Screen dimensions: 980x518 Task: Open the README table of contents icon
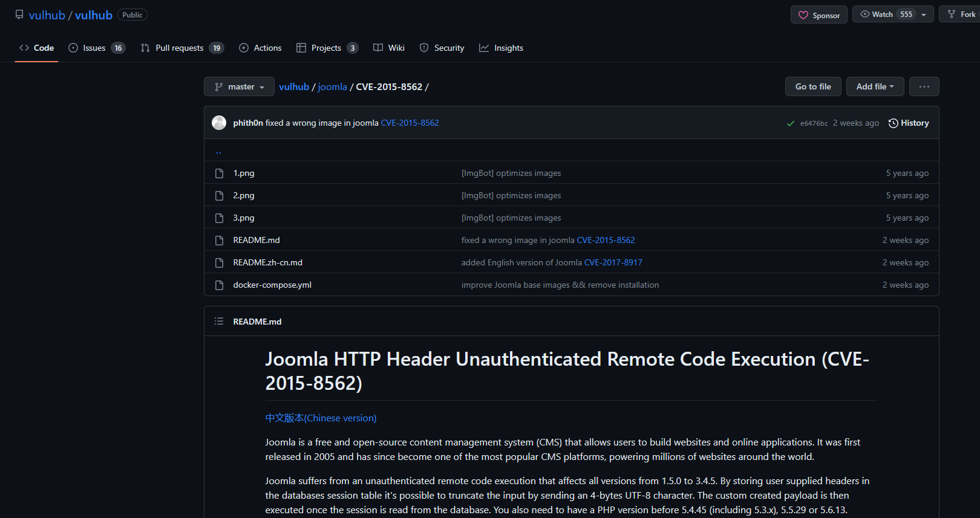[x=219, y=322]
